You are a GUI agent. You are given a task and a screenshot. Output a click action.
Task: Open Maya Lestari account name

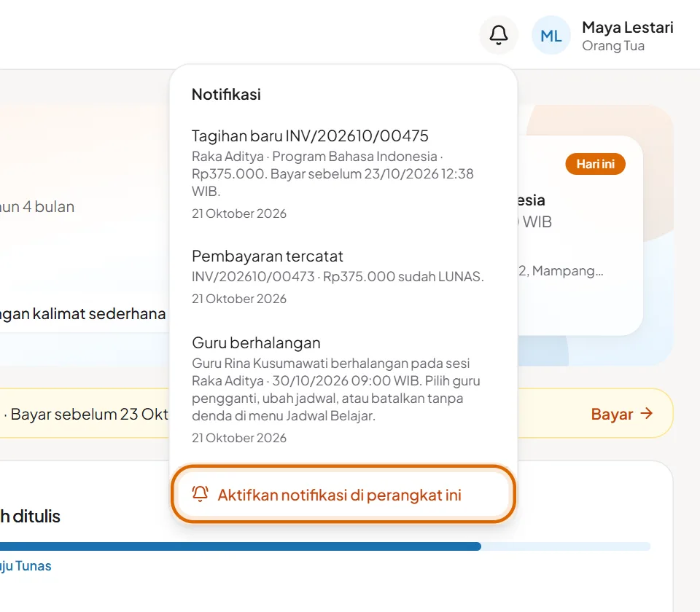pyautogui.click(x=627, y=27)
